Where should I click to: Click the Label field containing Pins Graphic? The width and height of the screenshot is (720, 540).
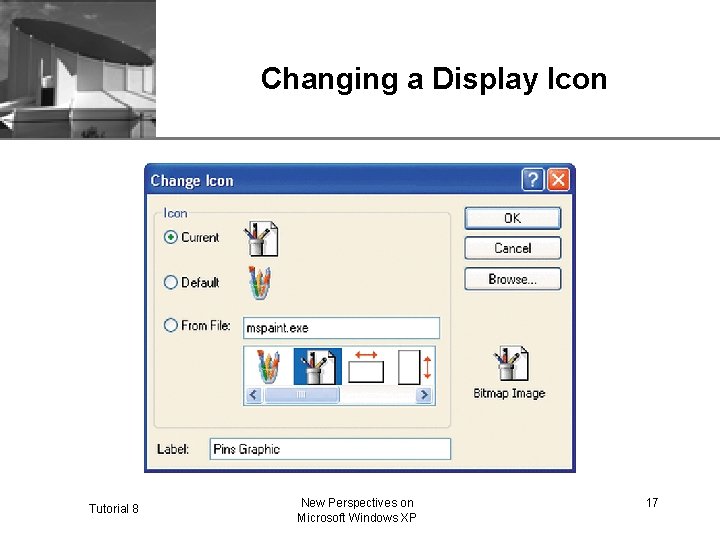(x=330, y=449)
